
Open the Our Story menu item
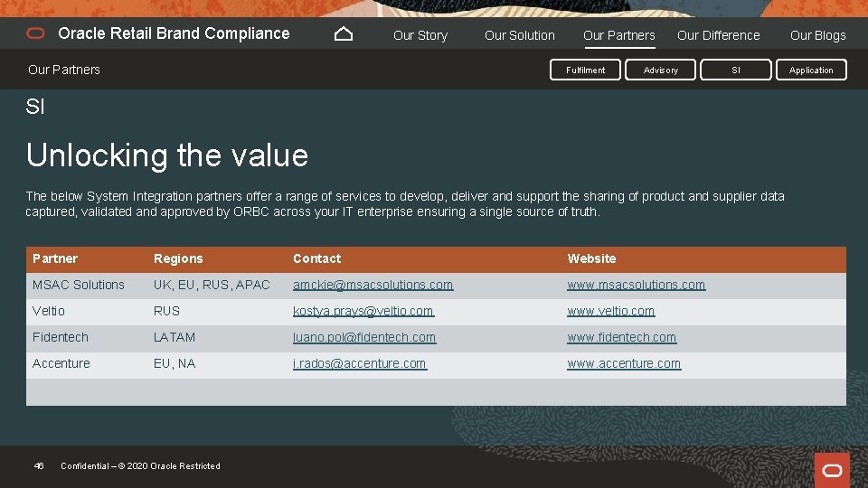[420, 35]
